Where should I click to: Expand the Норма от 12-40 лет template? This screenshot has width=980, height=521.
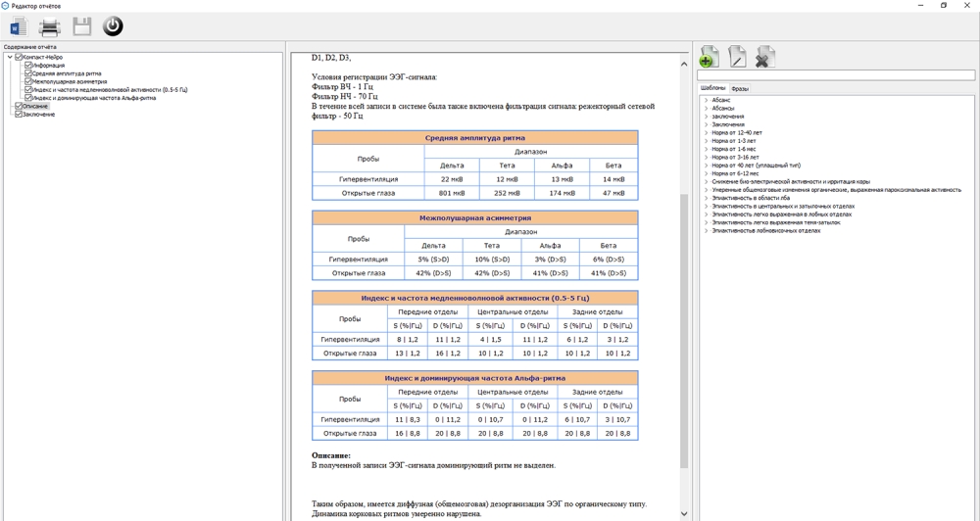click(707, 132)
